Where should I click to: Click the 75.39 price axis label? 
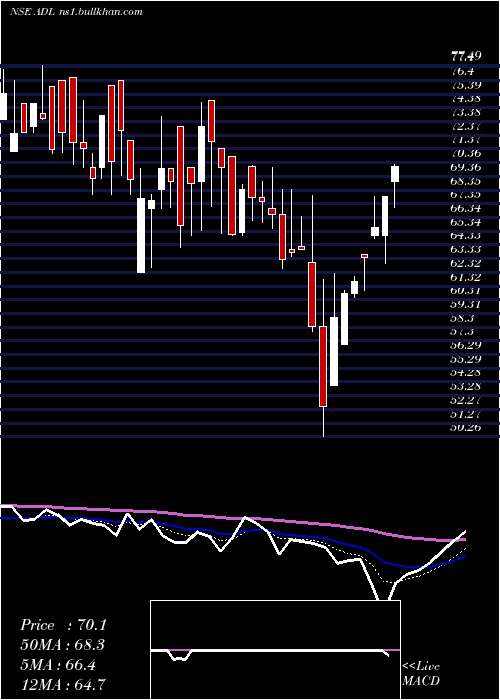click(x=466, y=85)
